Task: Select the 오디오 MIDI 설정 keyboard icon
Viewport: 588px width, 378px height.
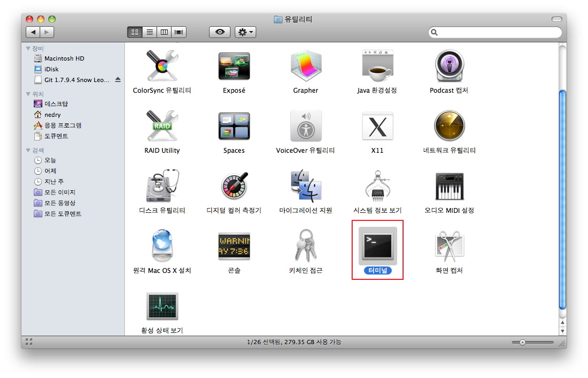Action: click(x=449, y=187)
